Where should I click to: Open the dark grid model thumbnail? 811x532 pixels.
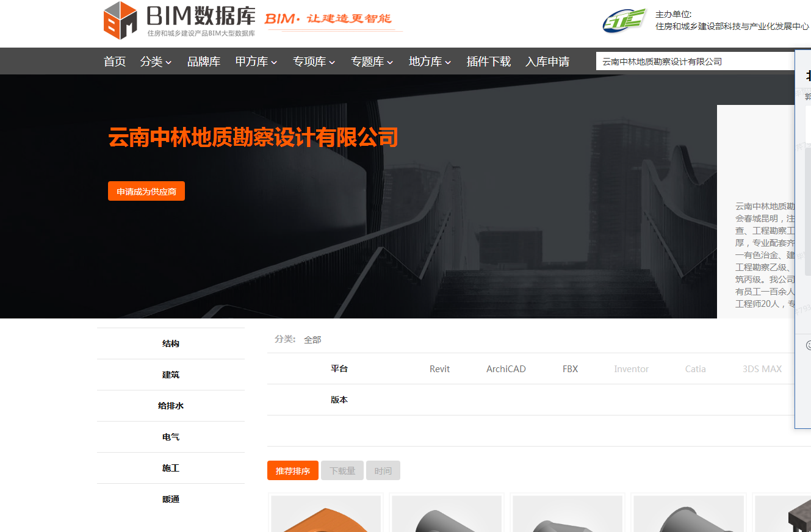pos(783,514)
